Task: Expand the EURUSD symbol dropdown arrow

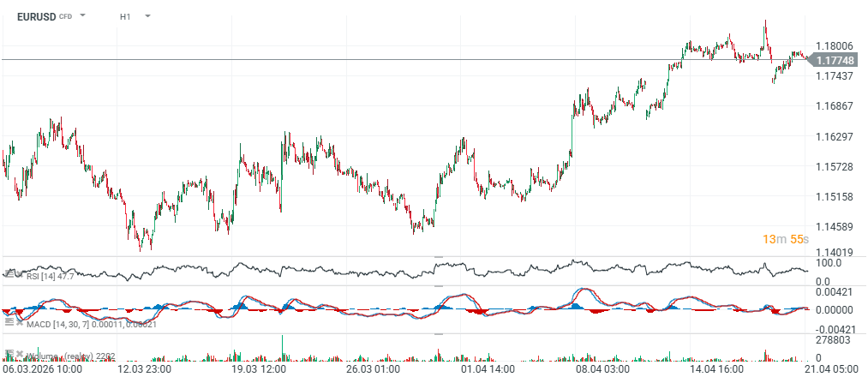Action: [x=82, y=16]
